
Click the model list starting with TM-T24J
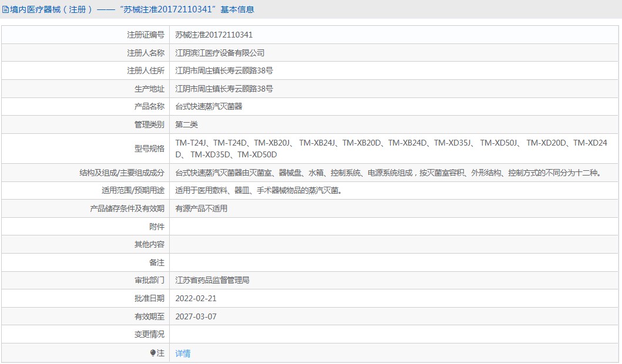pyautogui.click(x=391, y=149)
